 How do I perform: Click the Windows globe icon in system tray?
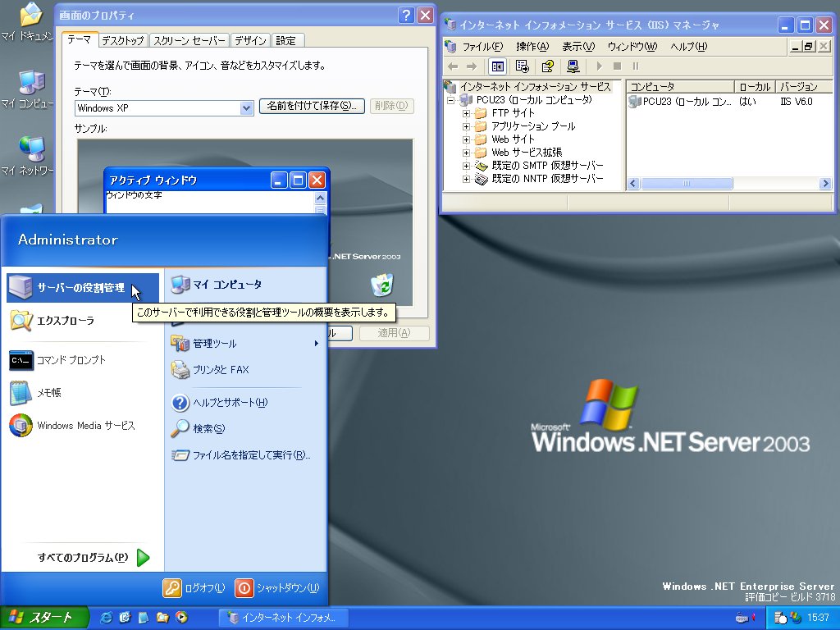(796, 618)
